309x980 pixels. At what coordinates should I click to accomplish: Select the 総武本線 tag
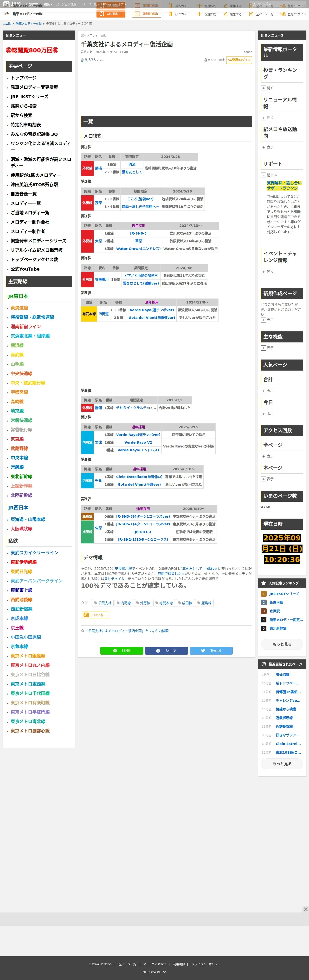164,603
